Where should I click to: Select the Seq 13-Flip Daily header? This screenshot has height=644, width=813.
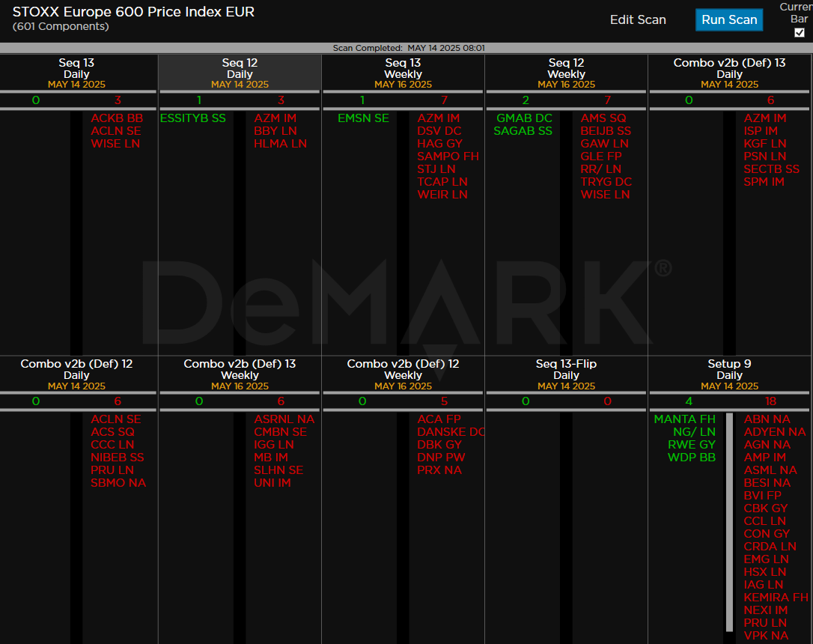(x=566, y=374)
